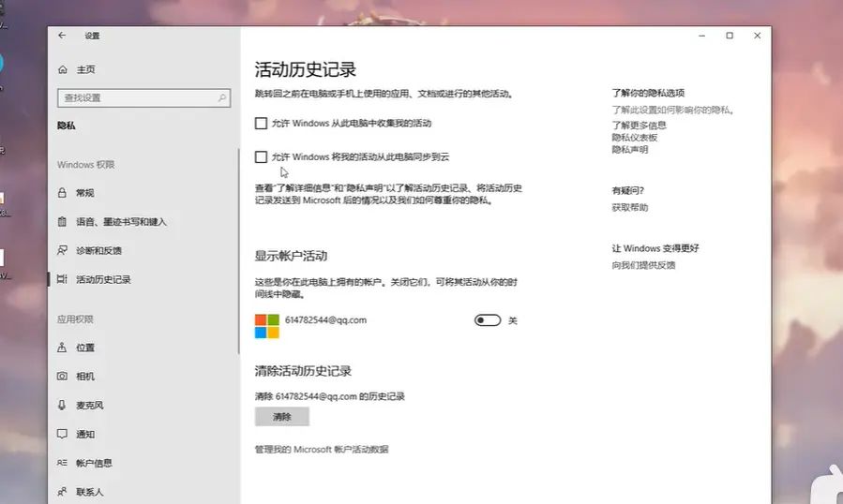Select the contacts icon beside 联系人
This screenshot has width=843, height=504.
63,492
